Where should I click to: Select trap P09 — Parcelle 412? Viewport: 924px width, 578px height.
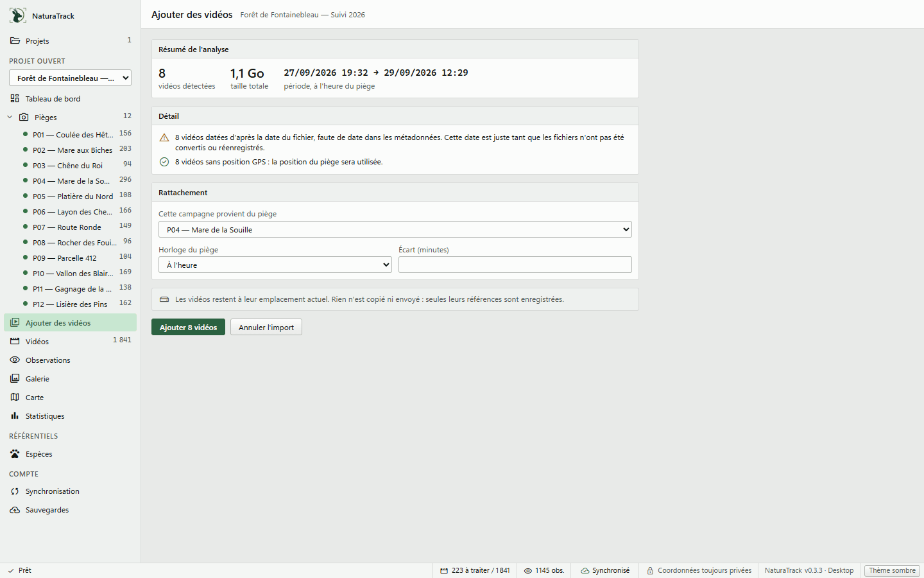pos(70,258)
